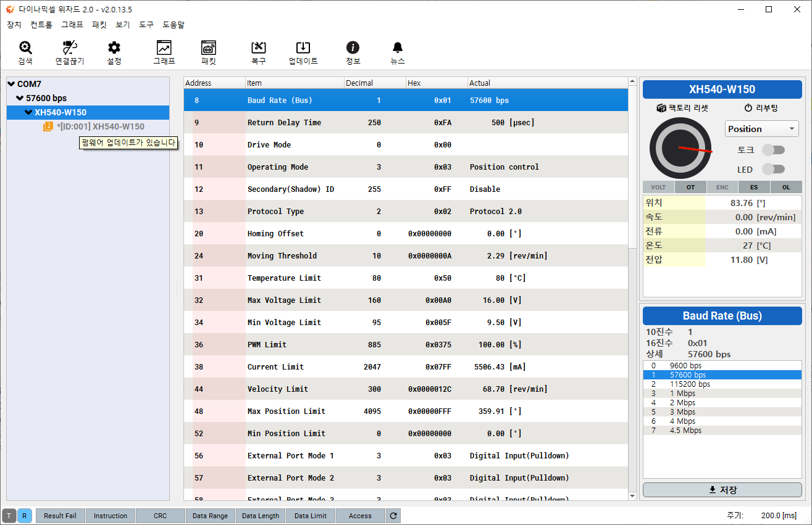Viewport: 812px width, 525px height.
Task: Turn on the LED toggle switch
Action: [x=773, y=169]
